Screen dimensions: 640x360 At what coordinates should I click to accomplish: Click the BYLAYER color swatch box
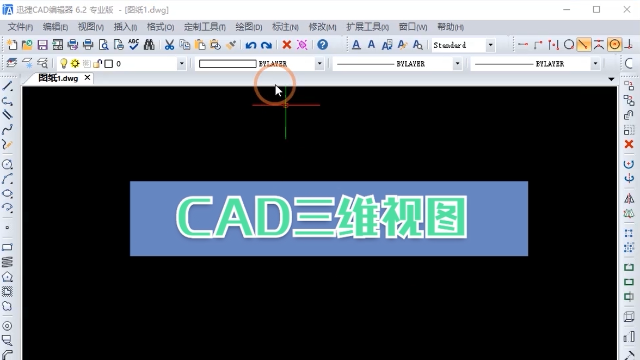(227, 64)
